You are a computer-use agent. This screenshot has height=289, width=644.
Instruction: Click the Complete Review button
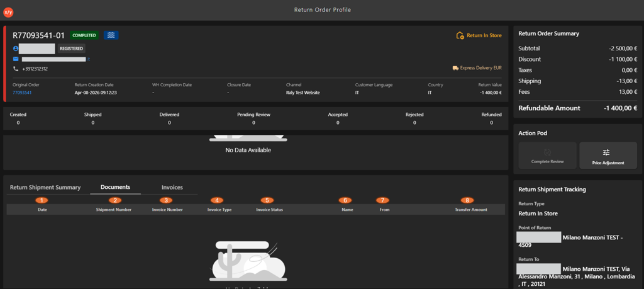(x=548, y=156)
